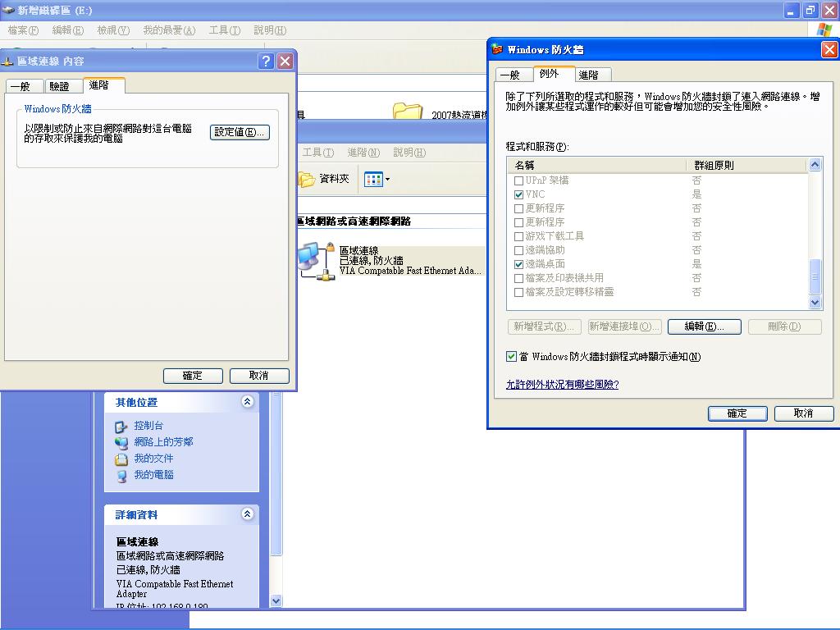Open the 允許例外狀況有哪些風險 link
840x630 pixels.
pos(564,382)
